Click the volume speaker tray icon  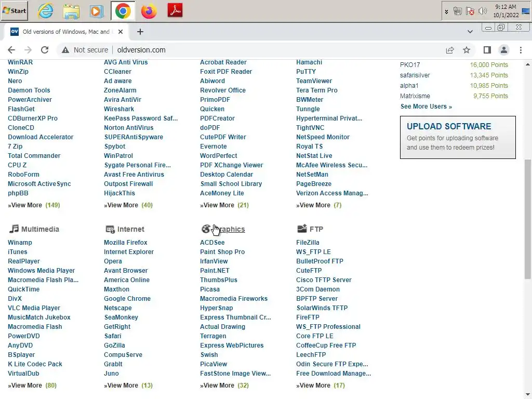[482, 11]
